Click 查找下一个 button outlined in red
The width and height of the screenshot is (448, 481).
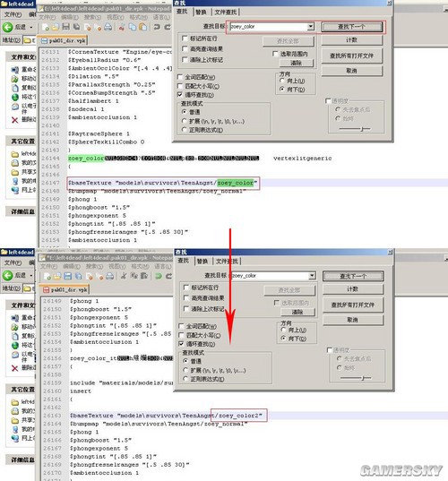[351, 27]
